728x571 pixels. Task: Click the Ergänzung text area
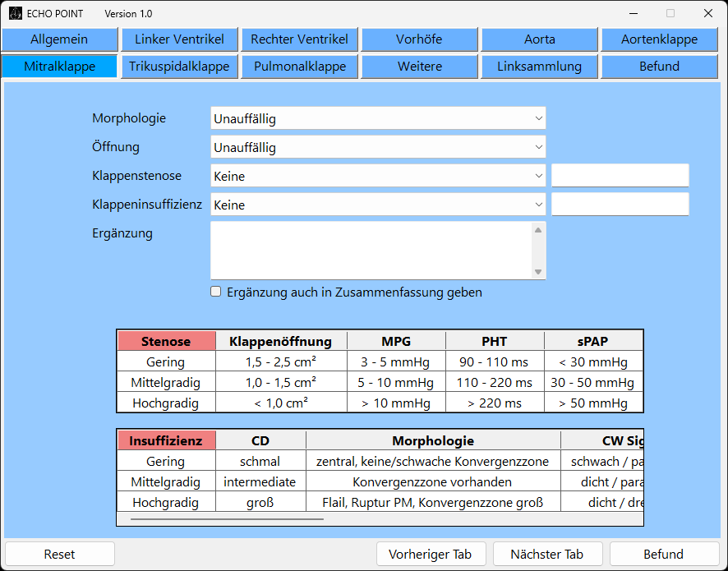point(371,251)
